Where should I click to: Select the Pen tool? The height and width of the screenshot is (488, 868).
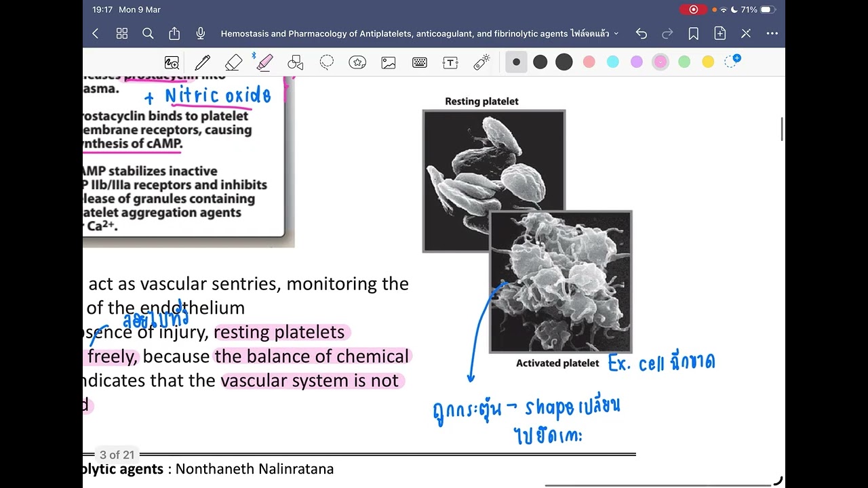point(202,62)
